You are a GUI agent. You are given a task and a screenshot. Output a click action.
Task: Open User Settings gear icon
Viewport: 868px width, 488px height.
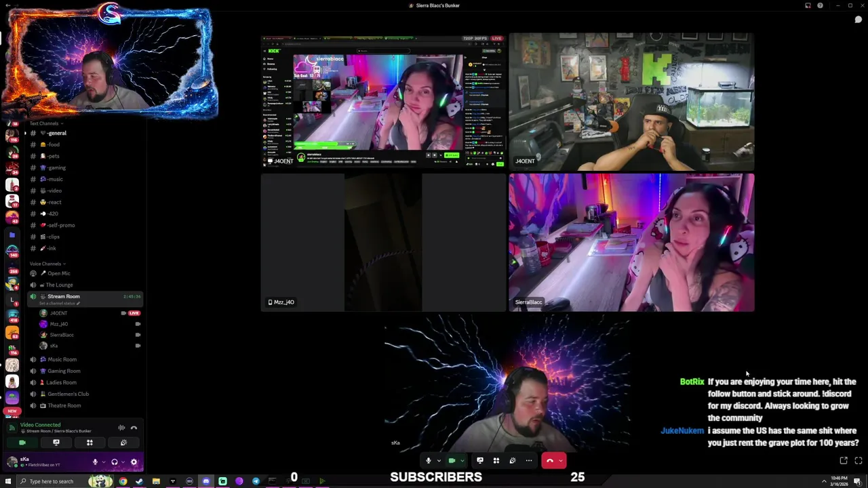pos(134,462)
